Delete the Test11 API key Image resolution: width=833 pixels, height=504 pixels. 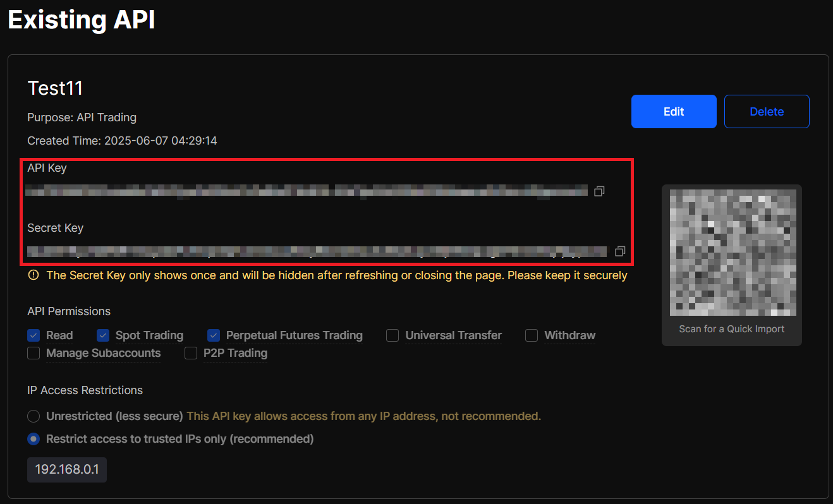coord(766,112)
